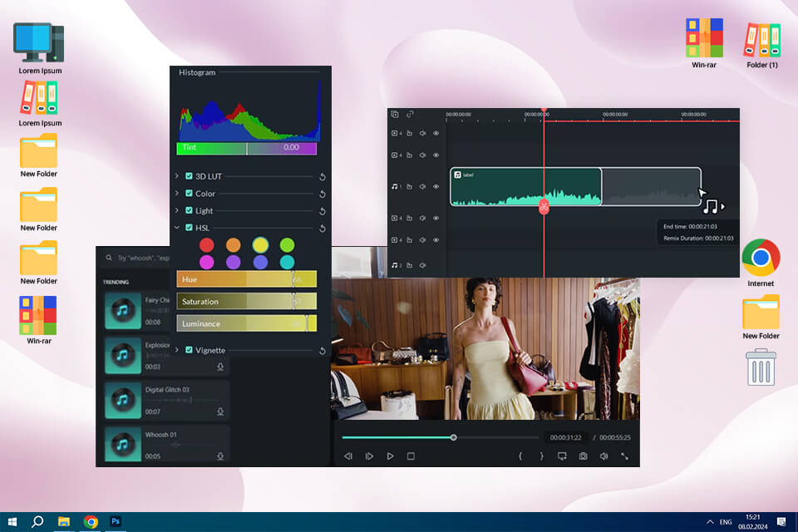This screenshot has width=798, height=532.
Task: Mute the topmost video track in the timeline
Action: click(x=422, y=133)
